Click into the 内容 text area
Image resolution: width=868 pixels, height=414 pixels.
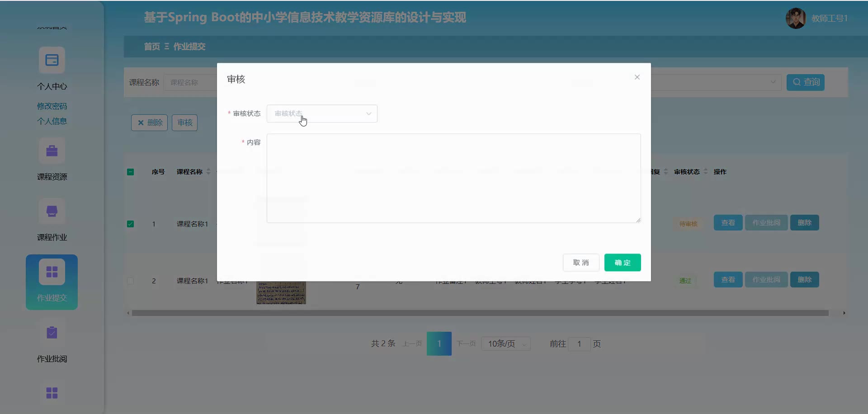click(453, 178)
